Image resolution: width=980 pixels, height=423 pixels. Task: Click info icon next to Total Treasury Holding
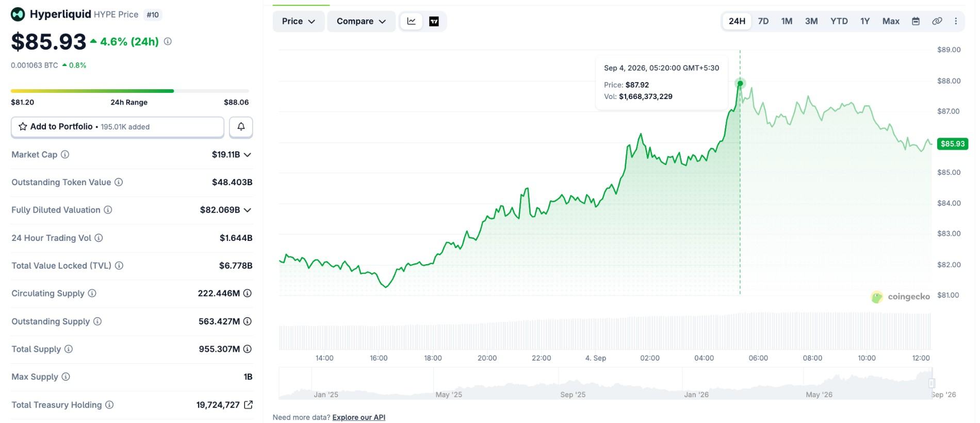click(x=109, y=405)
